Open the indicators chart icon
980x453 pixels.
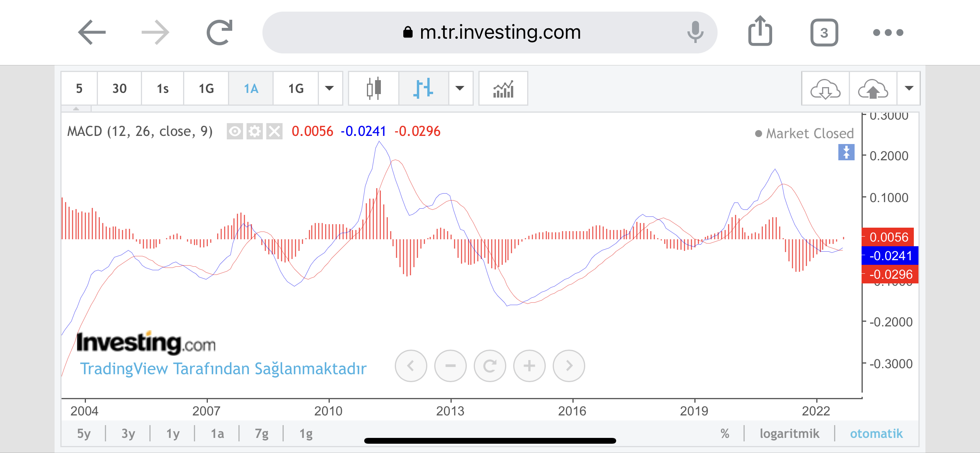point(503,89)
